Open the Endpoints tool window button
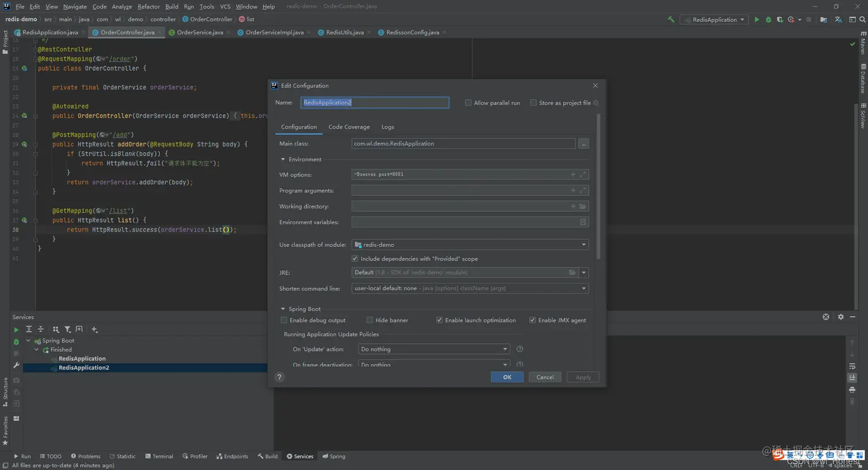Screen dimensions: 868x470 coord(232,456)
